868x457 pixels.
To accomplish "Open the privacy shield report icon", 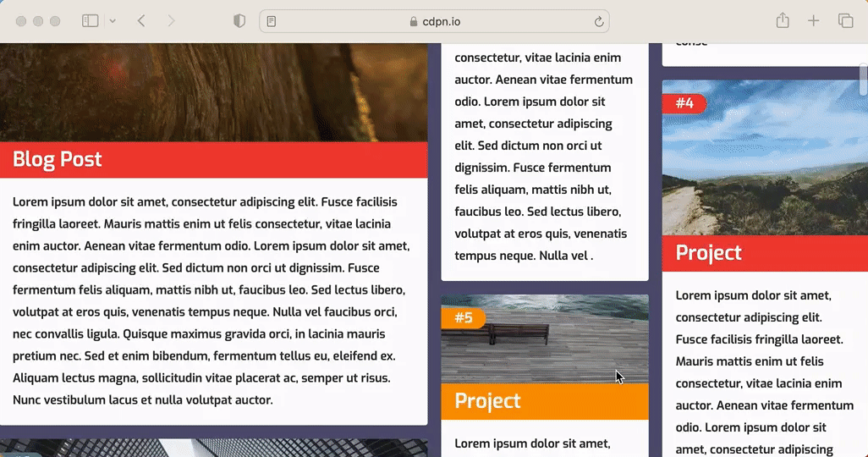I will coord(239,21).
